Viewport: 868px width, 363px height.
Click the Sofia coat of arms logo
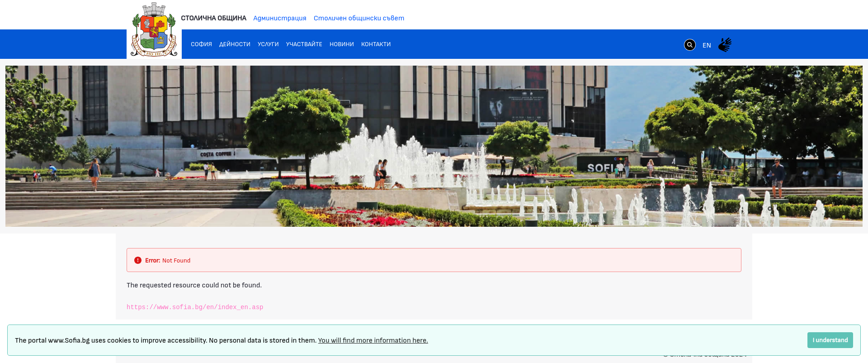pyautogui.click(x=154, y=30)
